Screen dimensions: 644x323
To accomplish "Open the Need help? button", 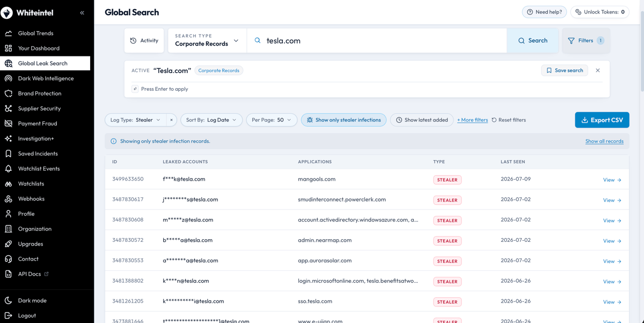I will 544,12.
